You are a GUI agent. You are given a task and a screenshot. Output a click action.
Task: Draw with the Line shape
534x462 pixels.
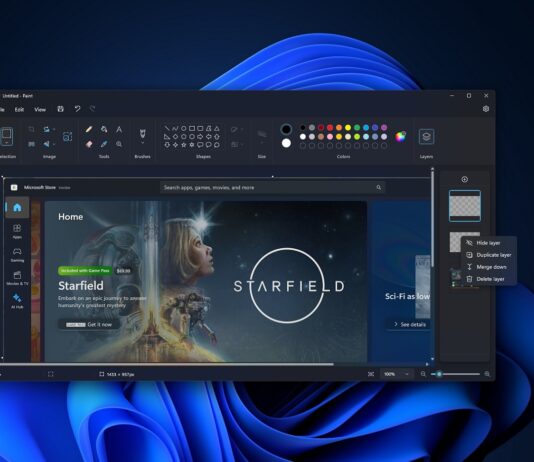pyautogui.click(x=167, y=128)
